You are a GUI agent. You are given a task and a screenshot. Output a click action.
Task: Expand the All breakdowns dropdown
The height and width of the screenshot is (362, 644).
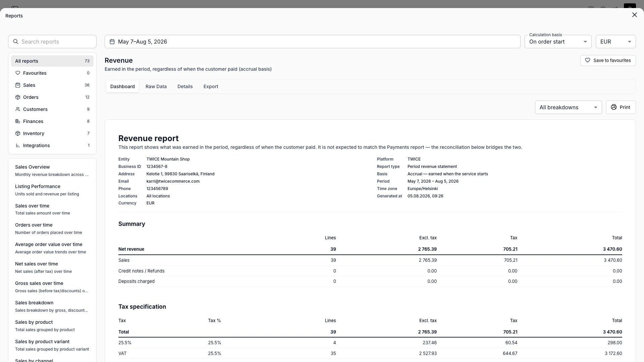coord(569,107)
